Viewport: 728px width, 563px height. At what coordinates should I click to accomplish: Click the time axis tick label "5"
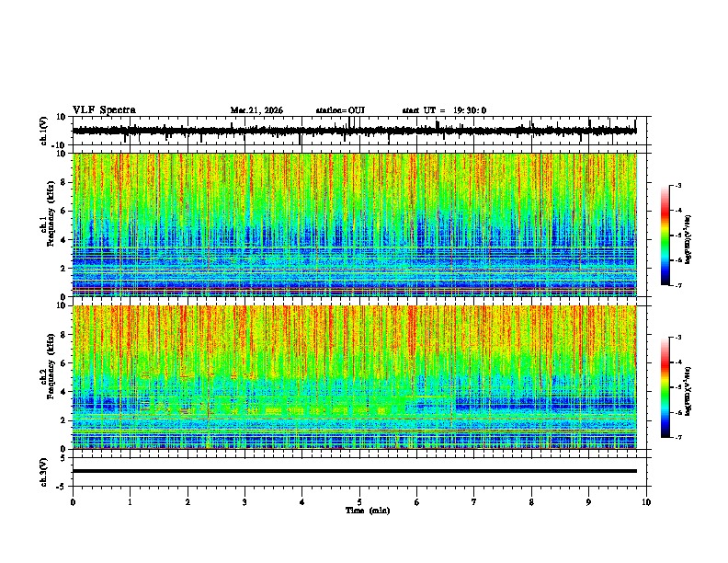(359, 502)
